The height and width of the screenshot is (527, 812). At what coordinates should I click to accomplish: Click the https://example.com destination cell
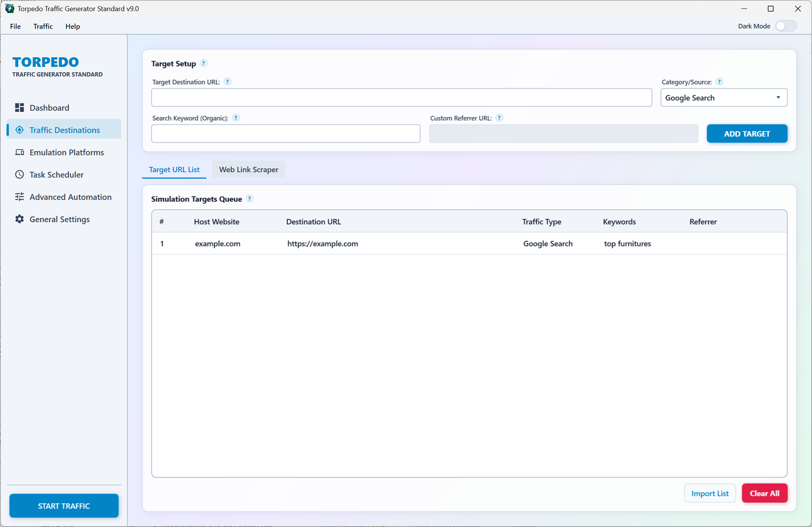point(323,243)
